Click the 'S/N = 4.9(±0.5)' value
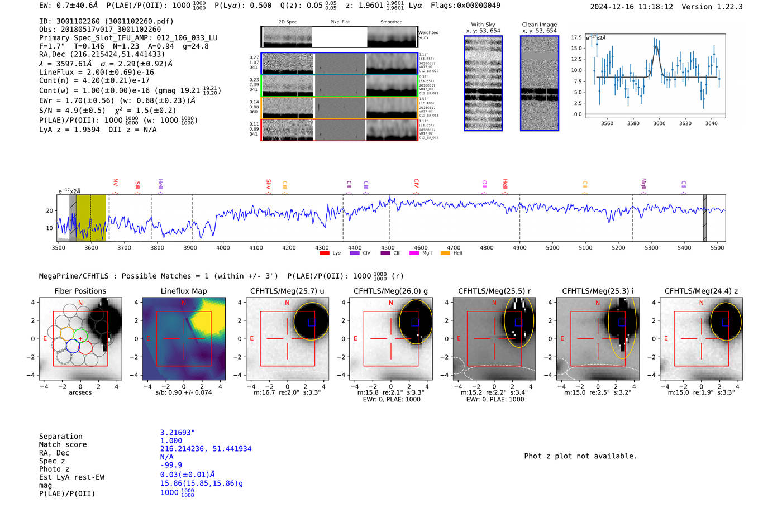Viewport: 782px width, 532px height. click(x=72, y=110)
